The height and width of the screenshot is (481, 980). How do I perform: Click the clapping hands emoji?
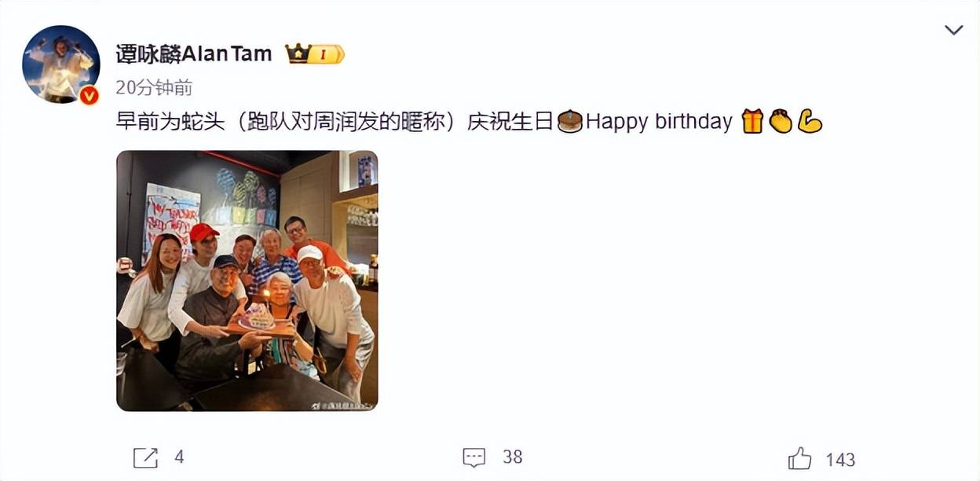(781, 122)
